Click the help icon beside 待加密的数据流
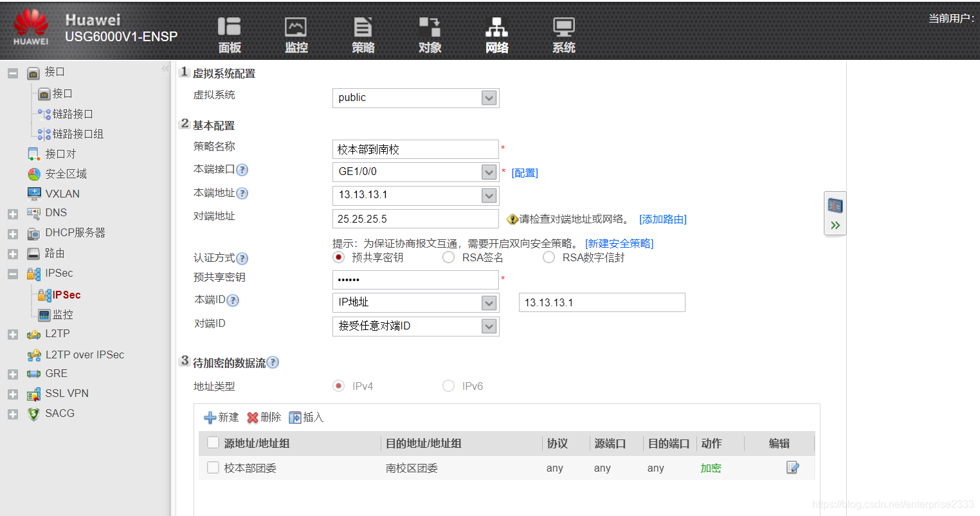 point(273,362)
